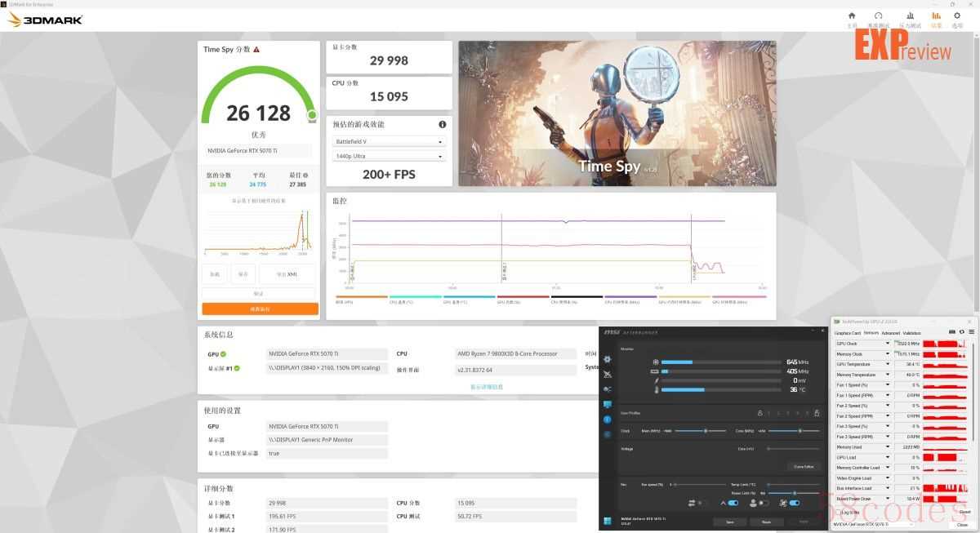
Task: Toggle the purple CPU clock legend item
Action: [630, 300]
